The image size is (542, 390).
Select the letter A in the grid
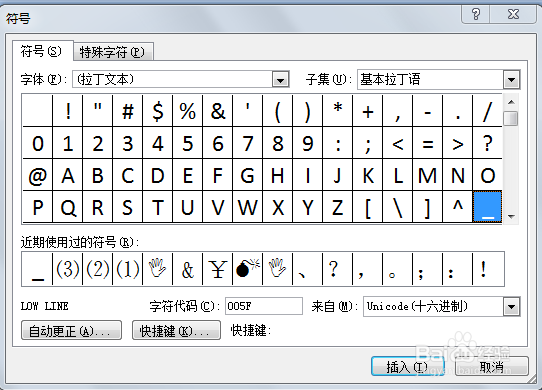click(68, 175)
